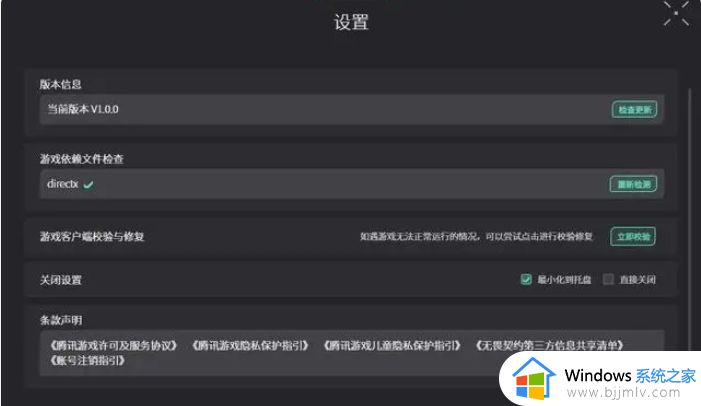Image resolution: width=701 pixels, height=406 pixels.
Task: Click the 立即校验 button
Action: coord(633,237)
